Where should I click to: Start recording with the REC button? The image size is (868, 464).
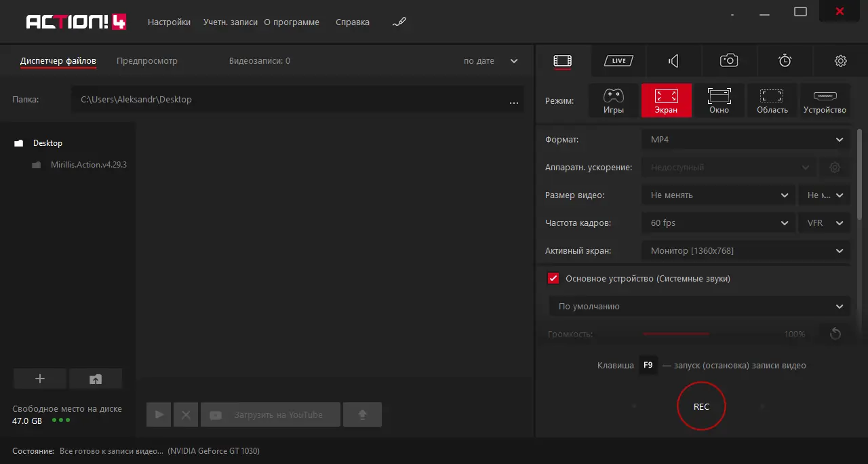701,406
